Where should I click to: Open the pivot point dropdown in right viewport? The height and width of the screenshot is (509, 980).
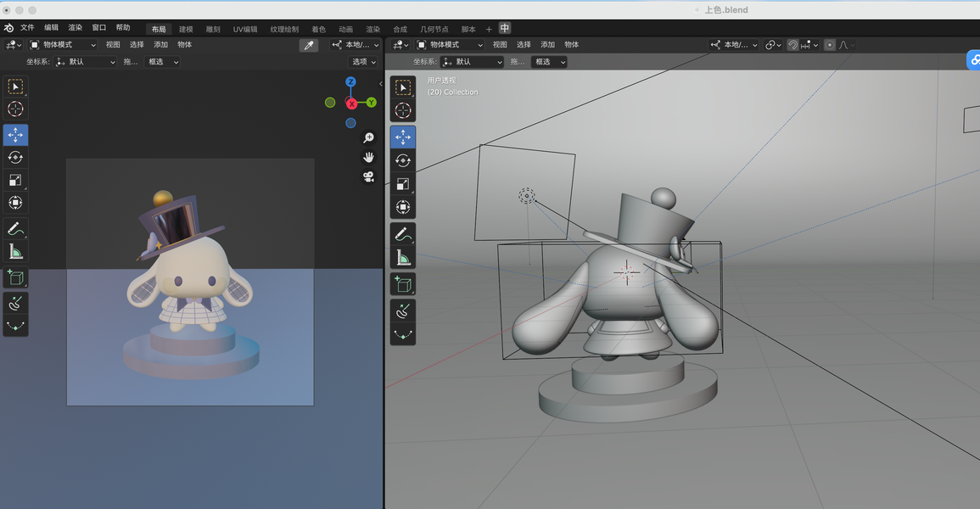point(773,45)
